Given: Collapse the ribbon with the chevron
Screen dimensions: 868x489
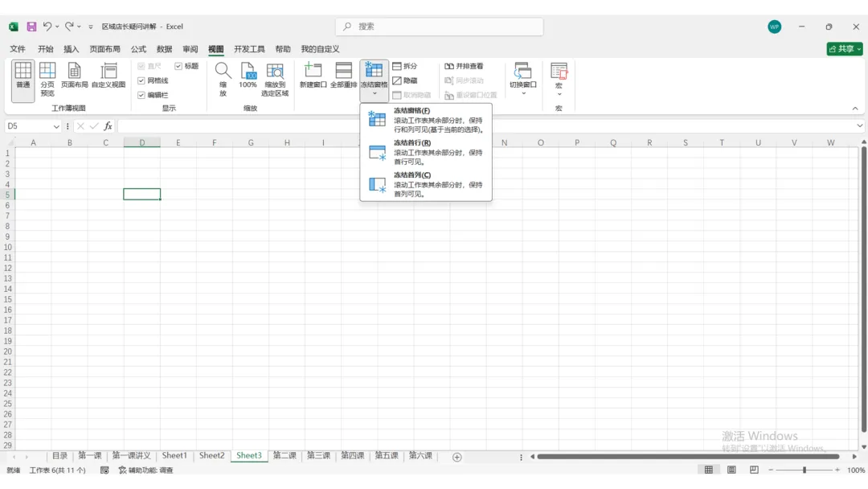Looking at the screenshot, I should pyautogui.click(x=854, y=109).
